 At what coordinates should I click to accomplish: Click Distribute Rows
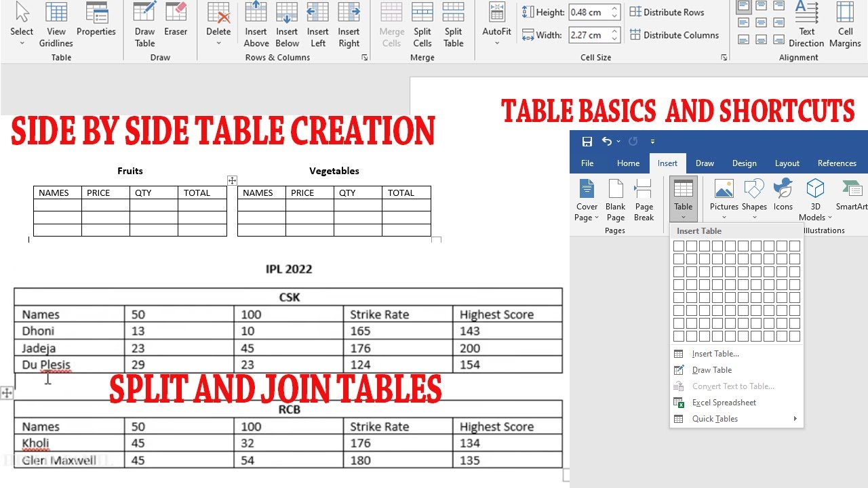tap(667, 12)
